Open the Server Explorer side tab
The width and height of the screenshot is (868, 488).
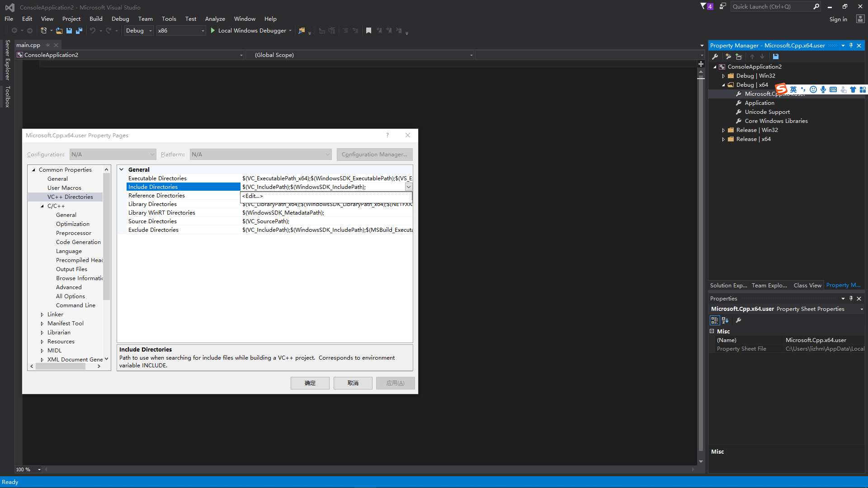coord(7,60)
